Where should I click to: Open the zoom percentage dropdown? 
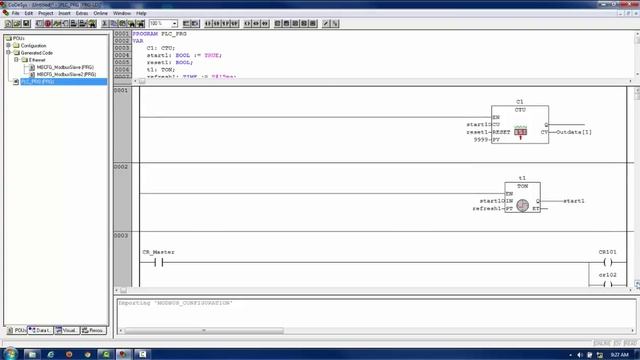[x=174, y=24]
